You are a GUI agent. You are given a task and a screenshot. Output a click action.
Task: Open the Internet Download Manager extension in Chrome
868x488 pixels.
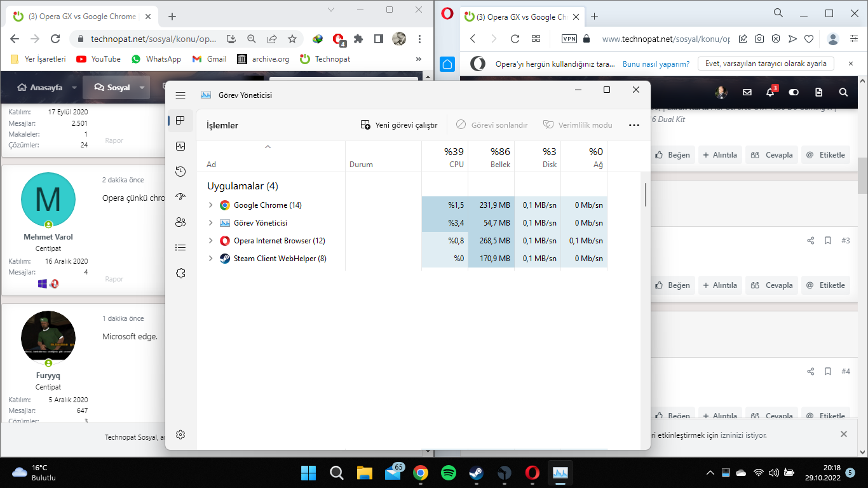[x=318, y=39]
